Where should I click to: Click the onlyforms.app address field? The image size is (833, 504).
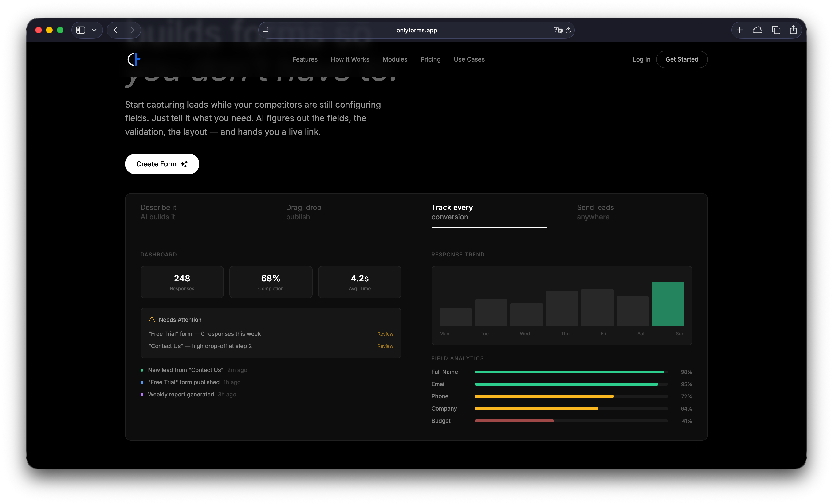416,30
